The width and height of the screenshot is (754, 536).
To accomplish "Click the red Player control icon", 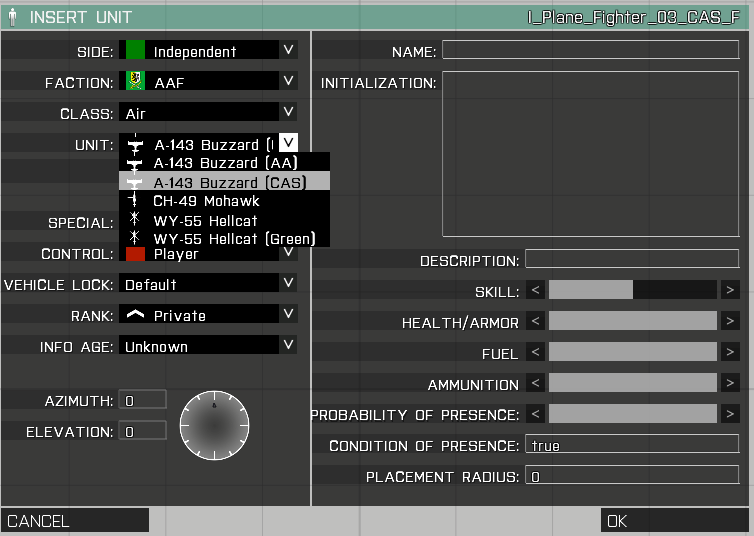I will pos(136,255).
